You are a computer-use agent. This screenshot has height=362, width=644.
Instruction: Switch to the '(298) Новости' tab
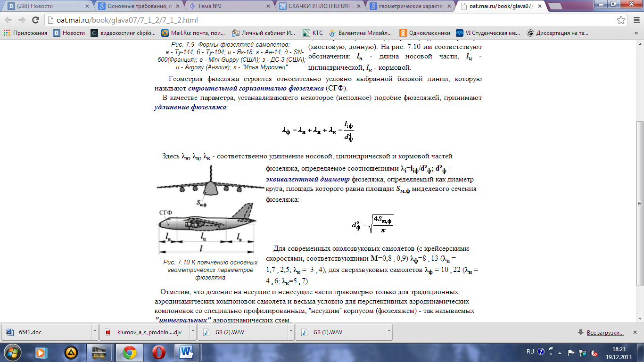[x=47, y=7]
